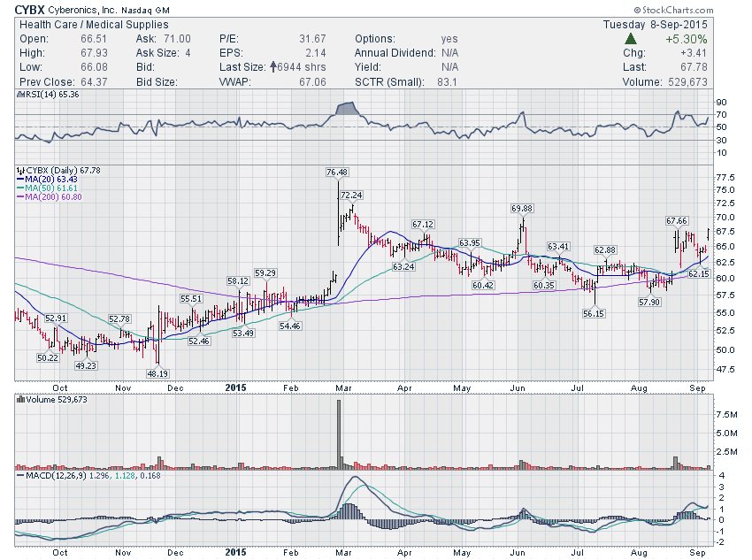Click the 62.88 price label
752x560 pixels.
605,250
